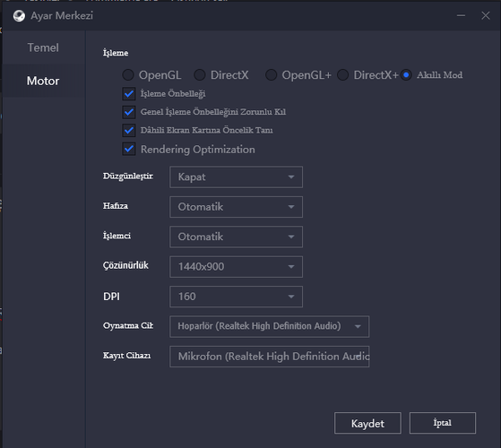
Task: Click the Ayar Merkezi app logo icon
Action: pos(19,15)
